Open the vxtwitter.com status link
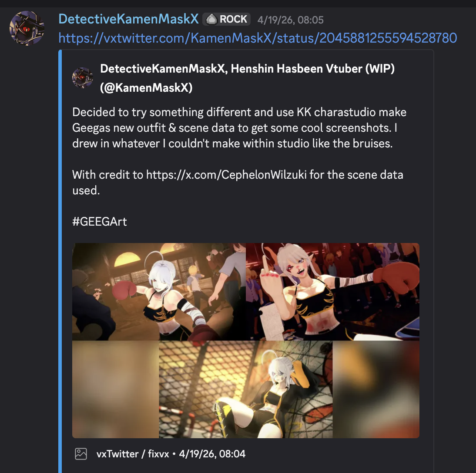Image resolution: width=476 pixels, height=473 pixels. pos(258,38)
